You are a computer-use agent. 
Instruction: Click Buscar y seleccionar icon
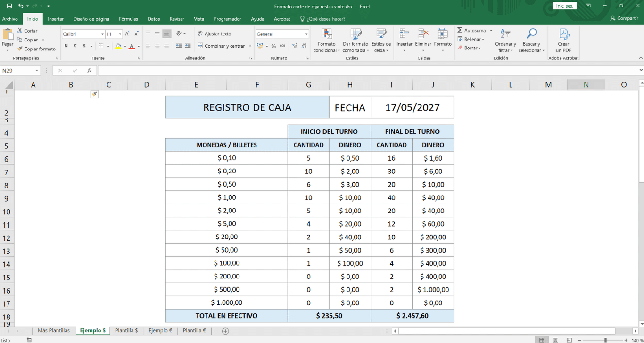click(x=531, y=41)
